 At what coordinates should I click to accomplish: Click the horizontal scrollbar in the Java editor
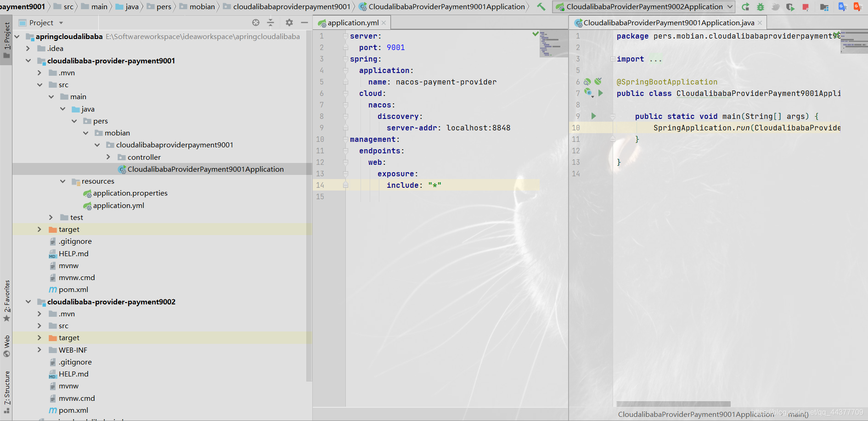point(673,404)
